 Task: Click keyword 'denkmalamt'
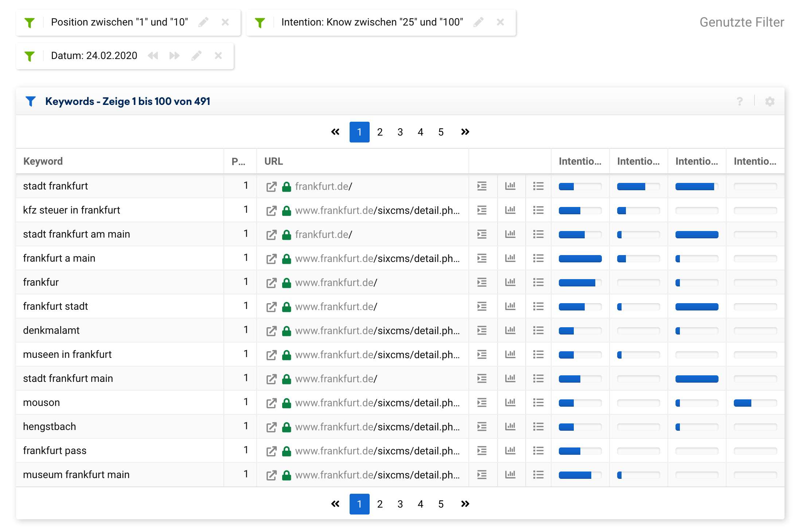[51, 330]
